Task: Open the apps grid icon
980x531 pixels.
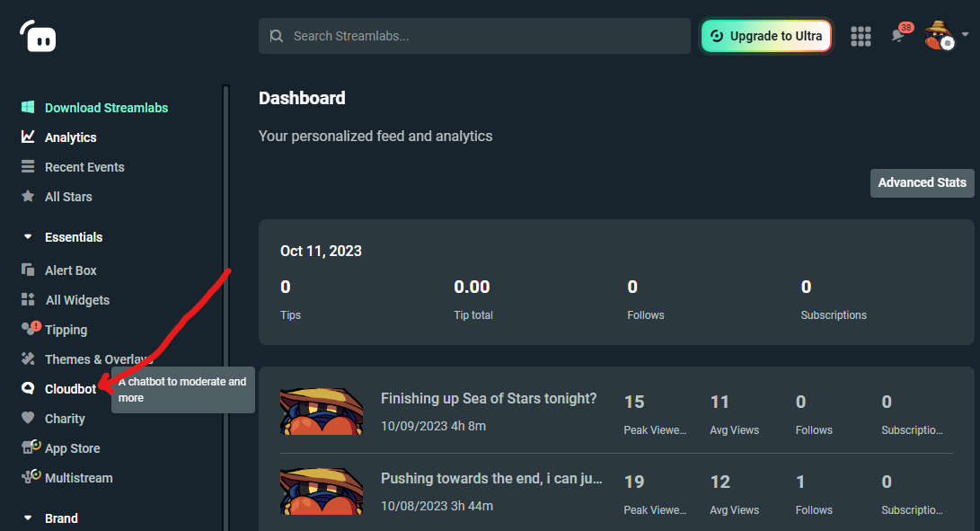Action: (x=861, y=36)
